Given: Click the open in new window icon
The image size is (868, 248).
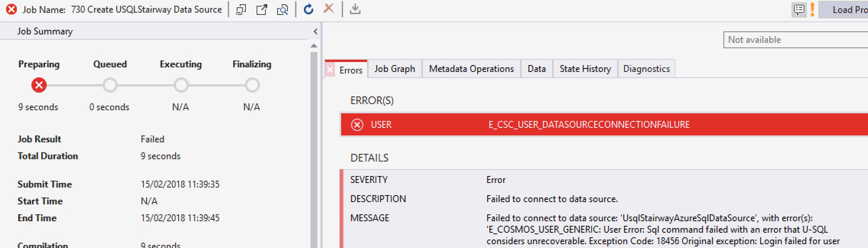Looking at the screenshot, I should 262,10.
